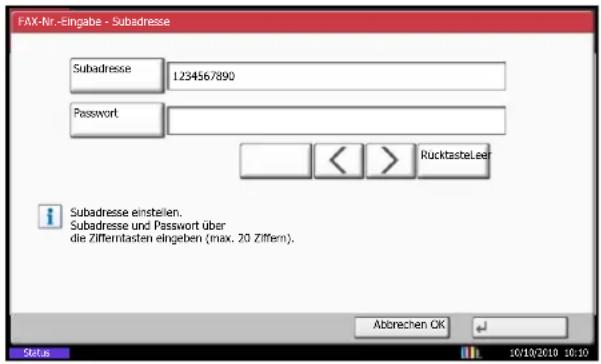Select the Subadresse button
Image resolution: width=601 pixels, height=364 pixels.
coord(117,75)
